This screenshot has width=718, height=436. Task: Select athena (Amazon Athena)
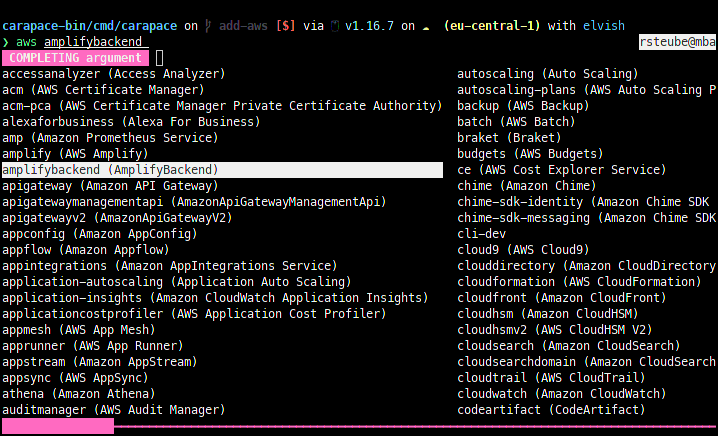[79, 394]
